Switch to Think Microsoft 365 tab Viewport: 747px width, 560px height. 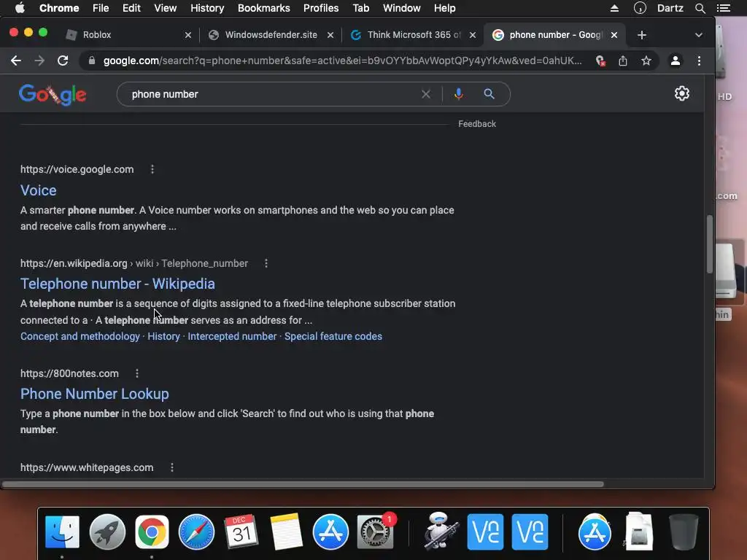pyautogui.click(x=413, y=35)
